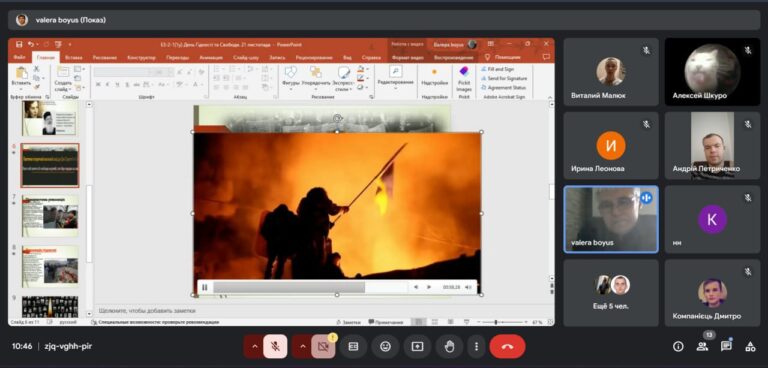This screenshot has height=368, width=768.
Task: Open the emoji reactions panel
Action: [385, 346]
